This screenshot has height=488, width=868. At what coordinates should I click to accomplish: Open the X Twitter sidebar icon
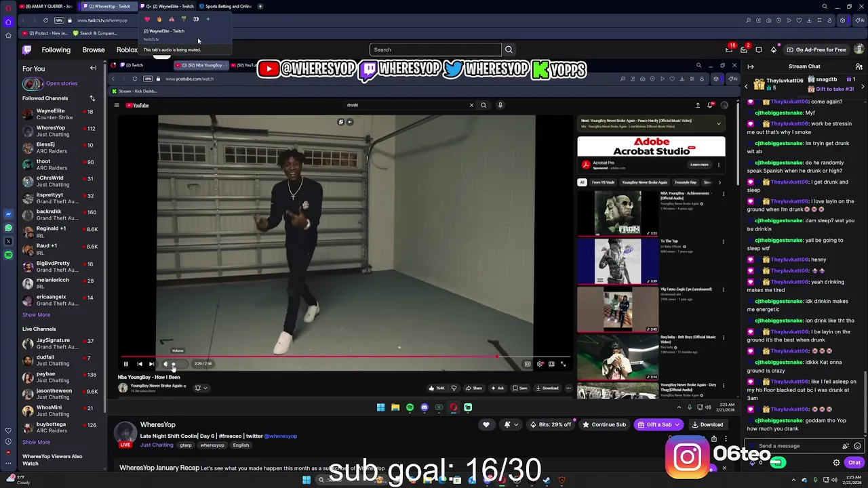8,241
